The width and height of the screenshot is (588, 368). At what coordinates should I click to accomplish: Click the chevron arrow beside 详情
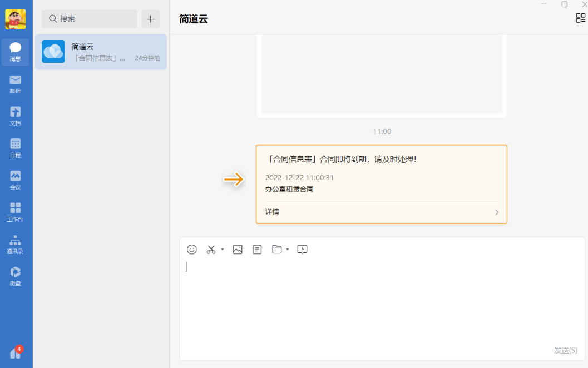point(497,212)
